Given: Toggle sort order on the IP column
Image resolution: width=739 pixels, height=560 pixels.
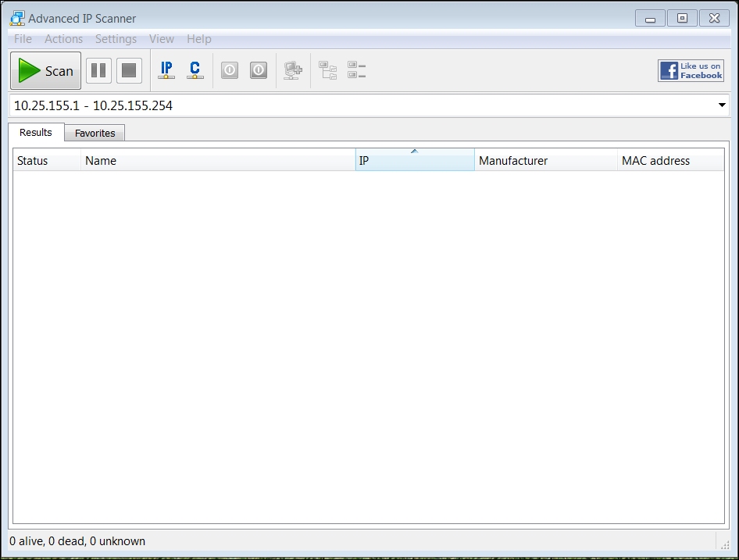Looking at the screenshot, I should [414, 159].
